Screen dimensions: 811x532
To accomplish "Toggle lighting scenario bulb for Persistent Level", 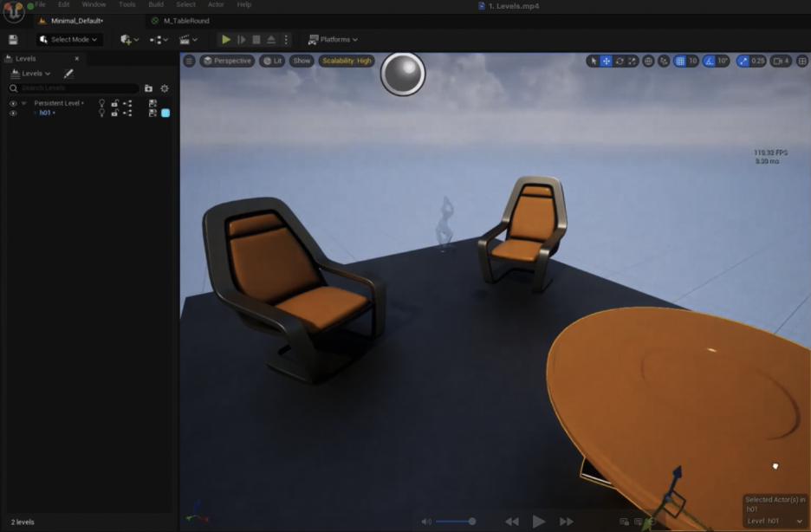I will coord(102,103).
